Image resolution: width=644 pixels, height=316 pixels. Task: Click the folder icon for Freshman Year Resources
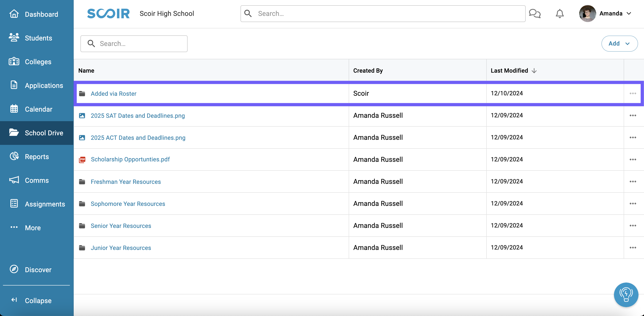tap(82, 182)
